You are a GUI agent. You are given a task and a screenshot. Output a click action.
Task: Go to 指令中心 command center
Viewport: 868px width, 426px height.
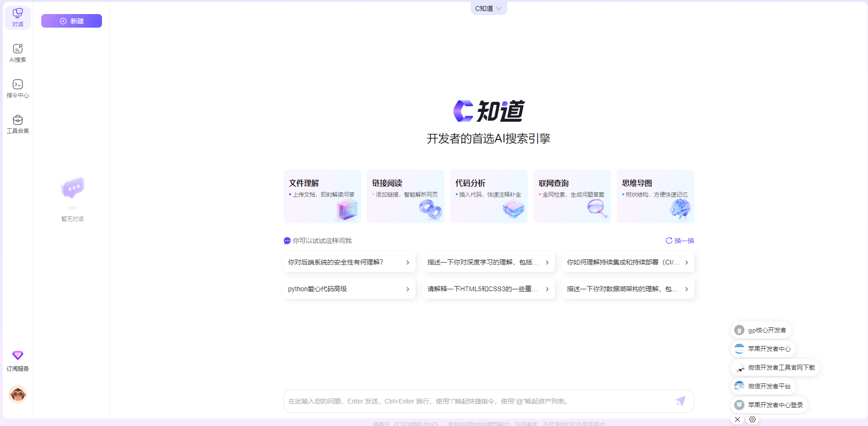(18, 89)
